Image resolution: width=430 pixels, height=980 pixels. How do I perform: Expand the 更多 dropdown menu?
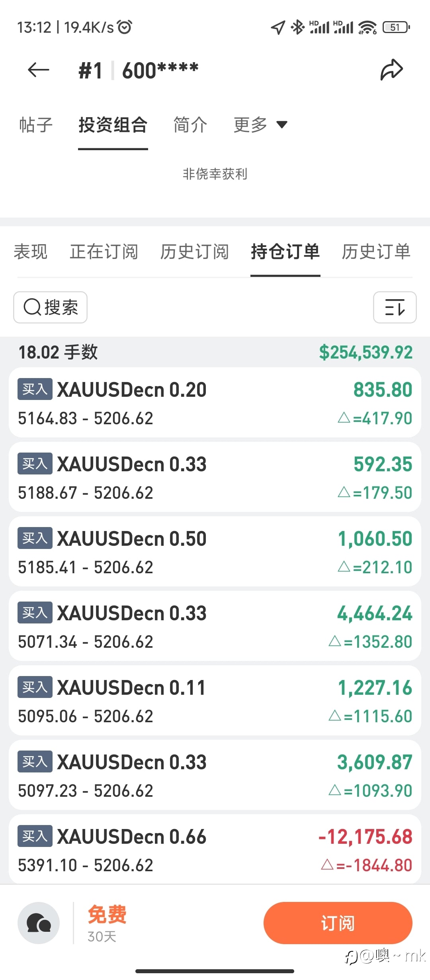point(260,125)
